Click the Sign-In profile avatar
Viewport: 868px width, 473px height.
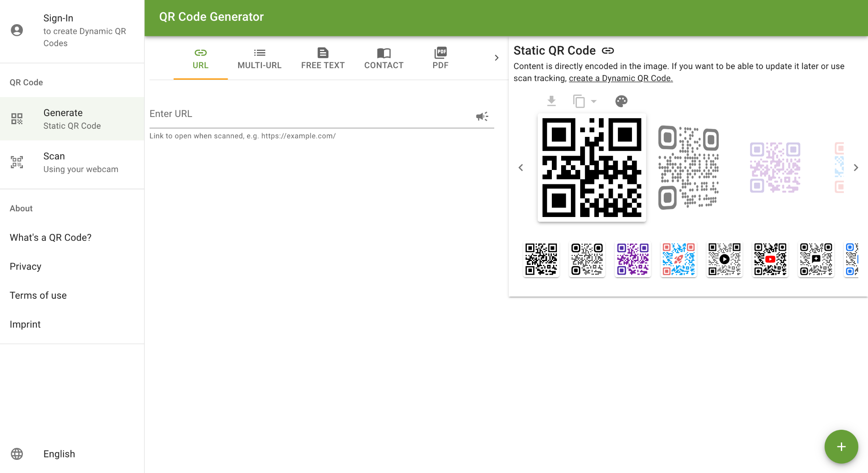(17, 30)
